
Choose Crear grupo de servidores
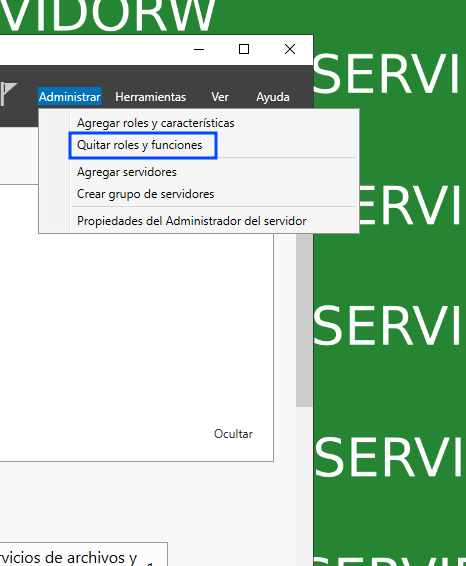(x=145, y=194)
